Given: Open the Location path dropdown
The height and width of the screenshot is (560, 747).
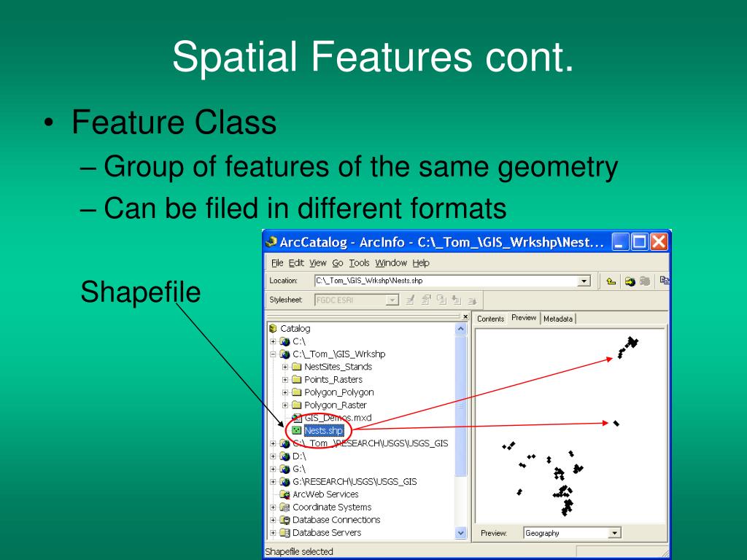Looking at the screenshot, I should [584, 281].
